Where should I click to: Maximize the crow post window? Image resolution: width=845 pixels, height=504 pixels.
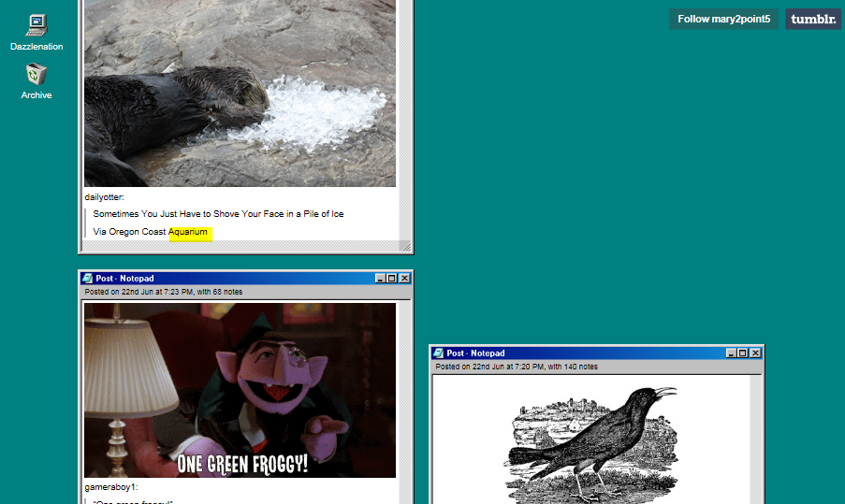click(x=743, y=353)
